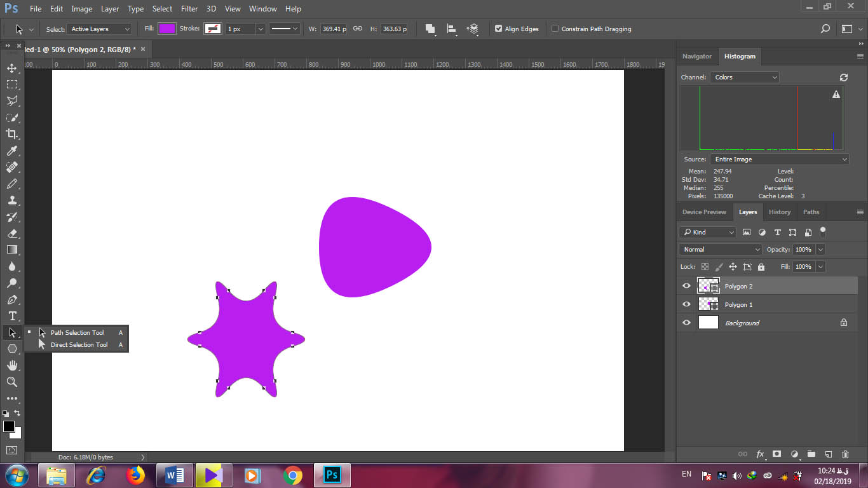The width and height of the screenshot is (868, 488).
Task: Open the layer filter Kind dropdown
Action: tap(707, 233)
